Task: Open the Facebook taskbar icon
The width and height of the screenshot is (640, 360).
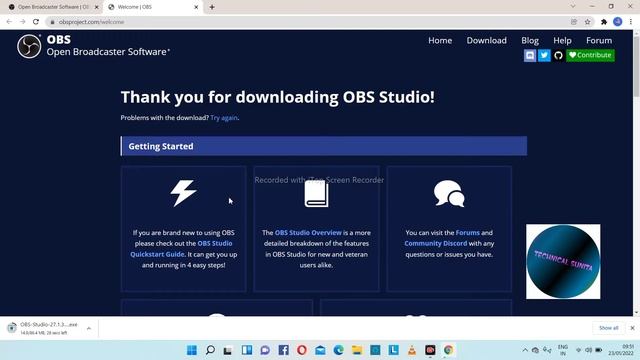Action: click(x=283, y=350)
